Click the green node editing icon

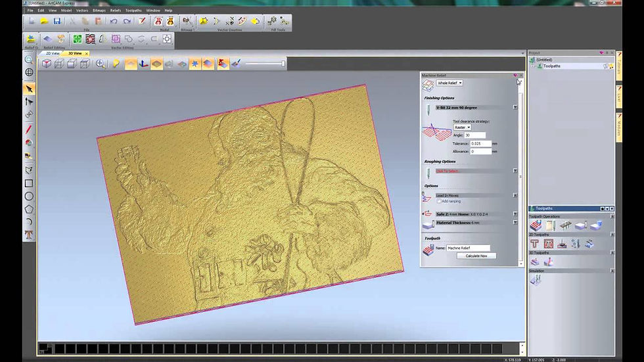78,39
